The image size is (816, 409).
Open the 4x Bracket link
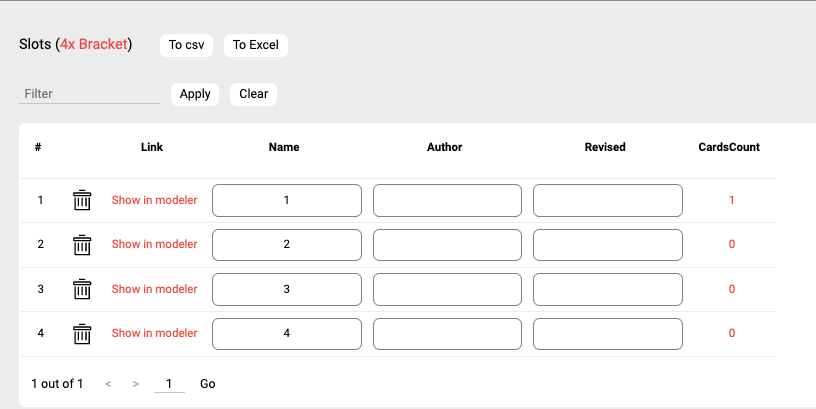pos(94,45)
